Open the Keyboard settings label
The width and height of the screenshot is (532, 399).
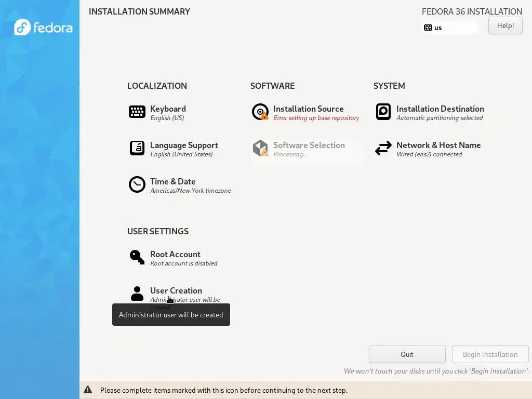[x=168, y=109]
